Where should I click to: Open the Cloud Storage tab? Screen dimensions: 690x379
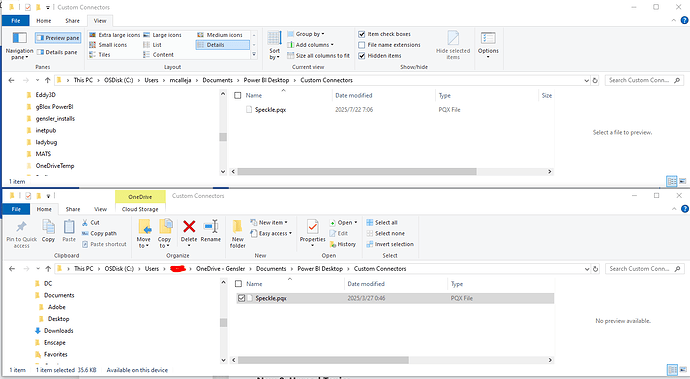pos(140,209)
